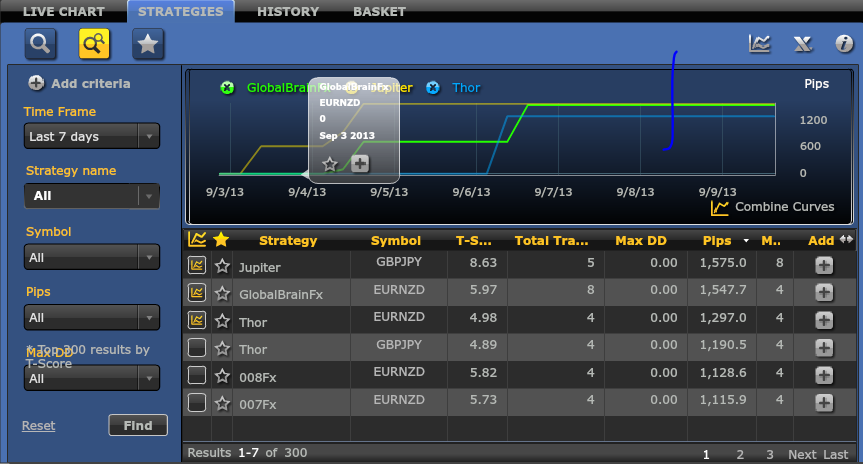Toggle chart display for Jupiter row

197,265
